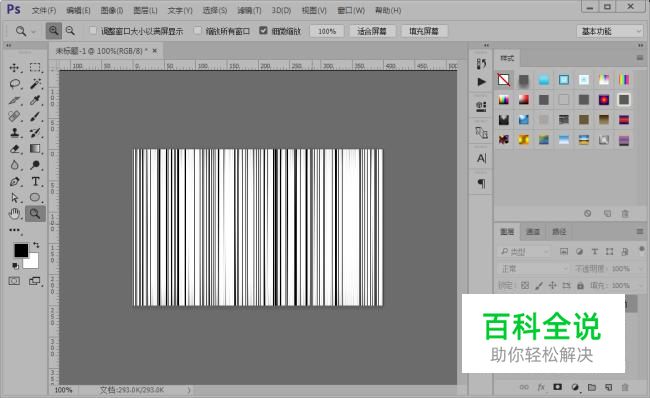
Task: Select the Clone Stamp tool
Action: click(x=15, y=133)
